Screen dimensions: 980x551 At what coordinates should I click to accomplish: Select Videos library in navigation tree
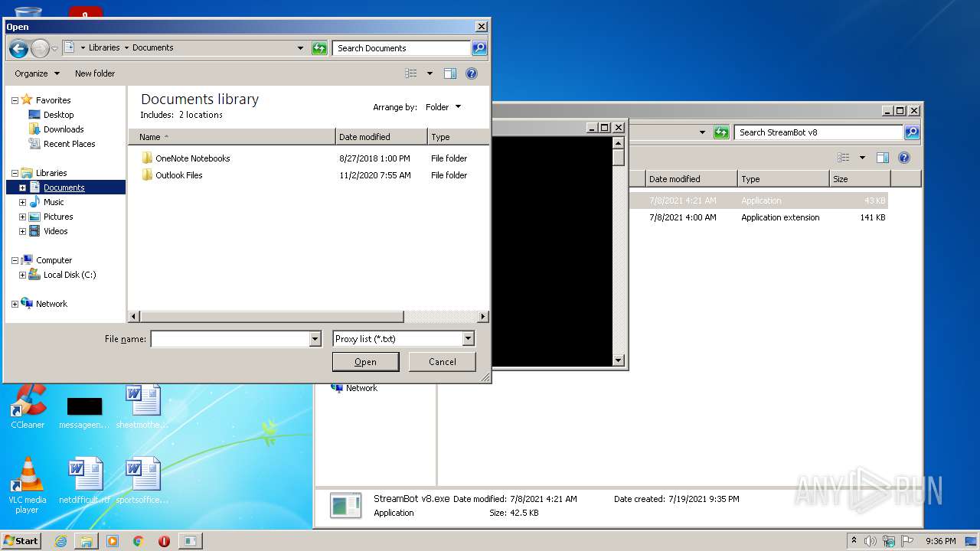pos(55,231)
